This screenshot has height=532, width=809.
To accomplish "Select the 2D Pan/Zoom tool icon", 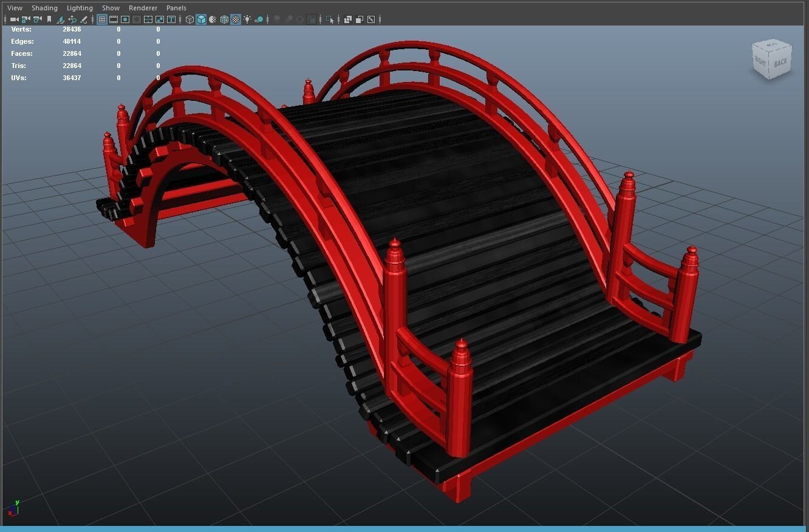I will coord(72,19).
